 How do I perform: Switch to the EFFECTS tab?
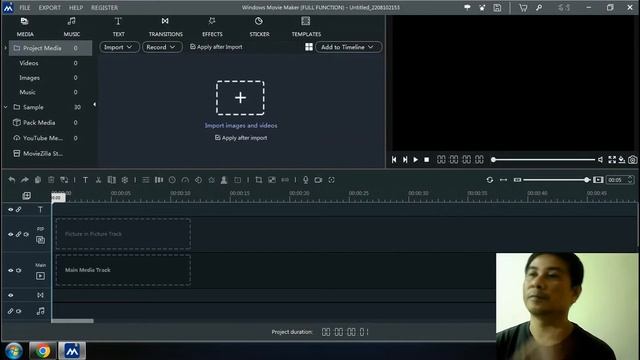(x=212, y=27)
